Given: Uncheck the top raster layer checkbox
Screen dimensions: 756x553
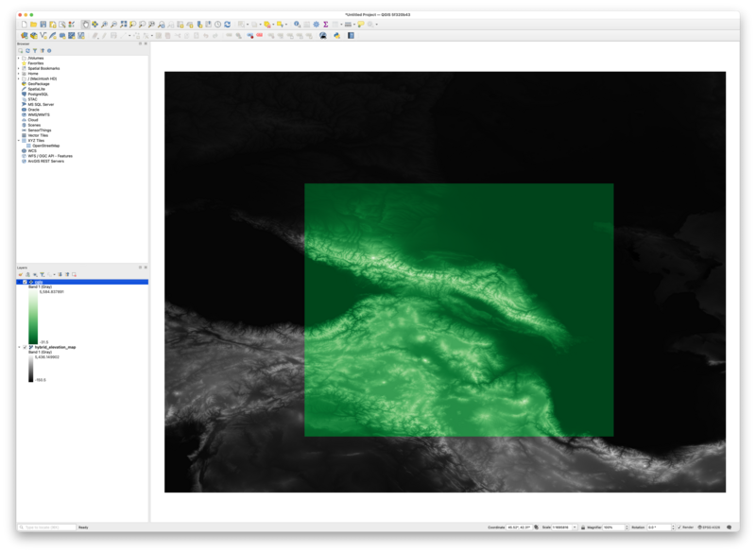Looking at the screenshot, I should pos(24,282).
